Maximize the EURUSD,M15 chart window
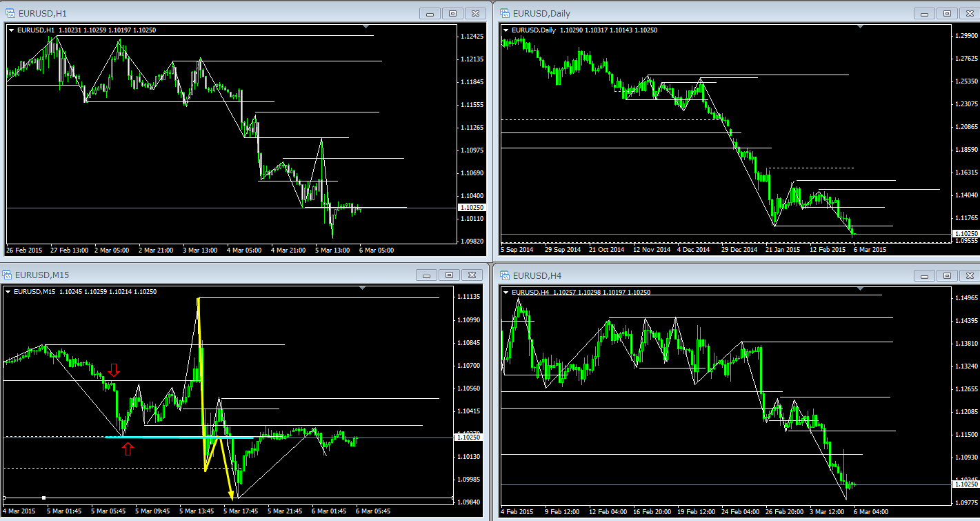The image size is (980, 521). point(449,275)
